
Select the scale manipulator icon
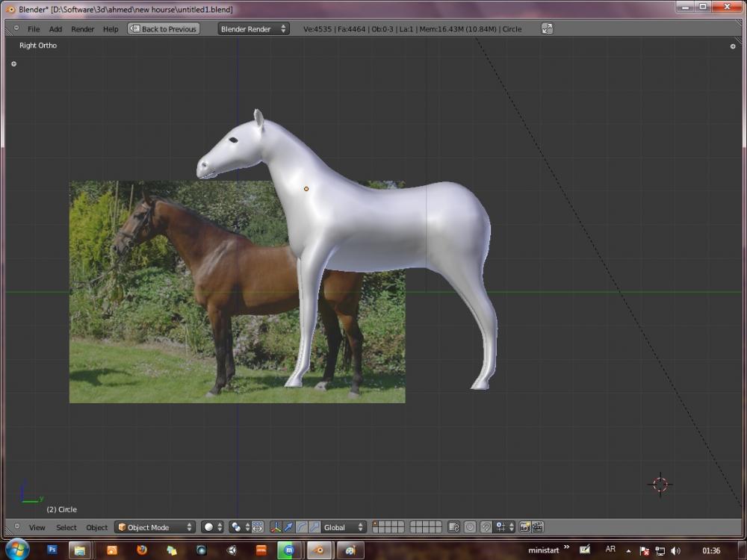pos(314,527)
